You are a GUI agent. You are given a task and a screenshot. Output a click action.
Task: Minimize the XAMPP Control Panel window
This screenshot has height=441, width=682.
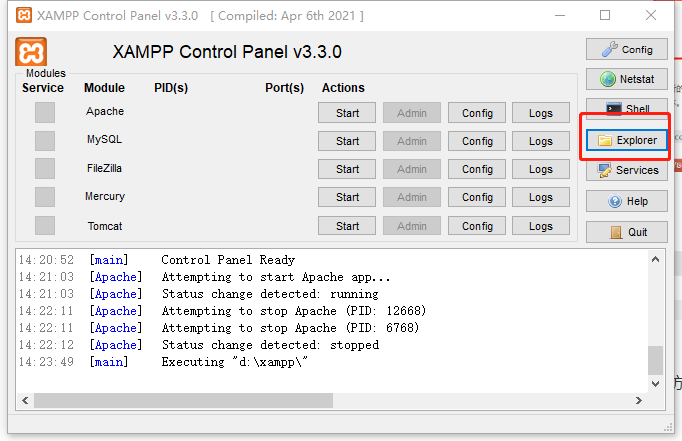click(560, 15)
